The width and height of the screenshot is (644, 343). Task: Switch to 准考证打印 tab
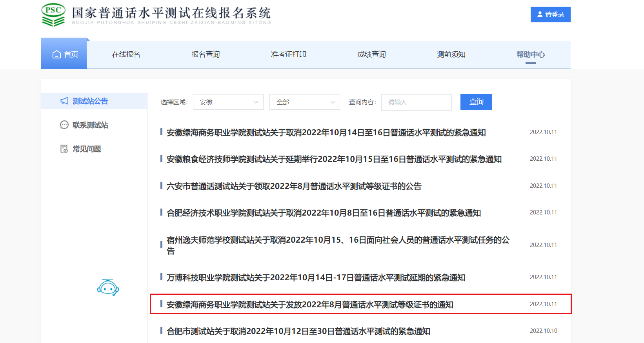pos(289,54)
